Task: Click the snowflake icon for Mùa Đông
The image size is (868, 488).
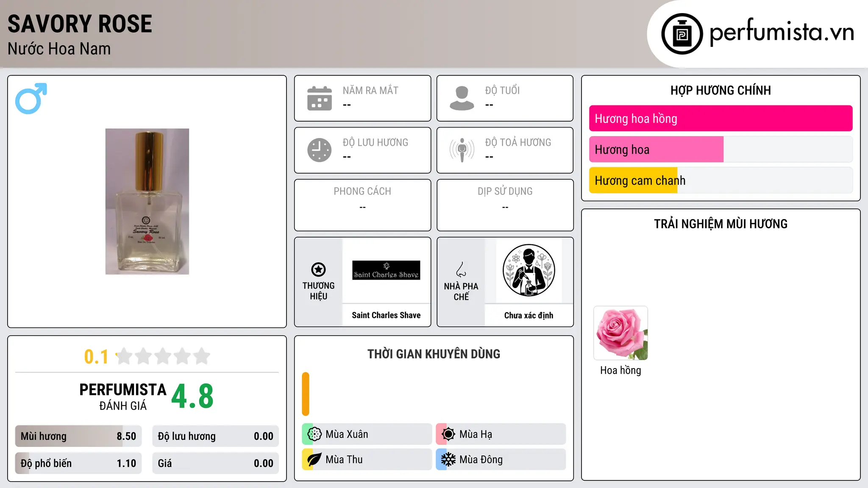Action: 448,460
